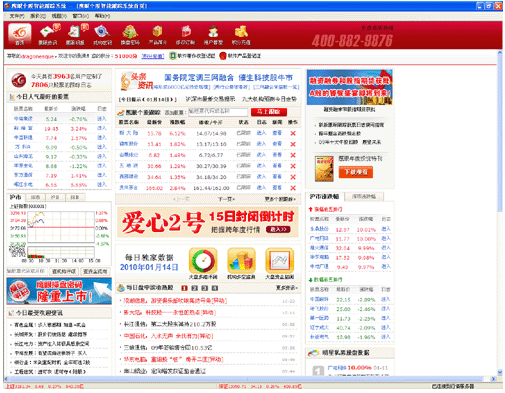Click 进入 in tracked row priced 15.78

tap(261, 133)
